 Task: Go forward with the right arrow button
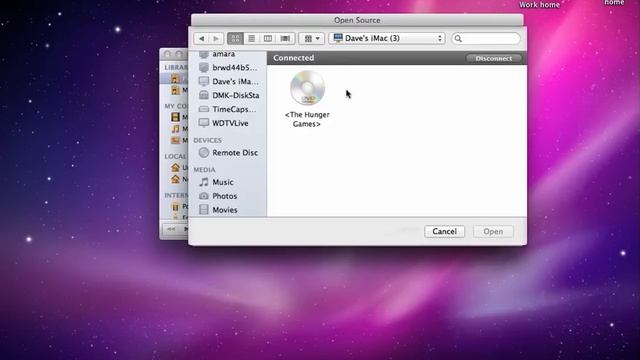(216, 38)
